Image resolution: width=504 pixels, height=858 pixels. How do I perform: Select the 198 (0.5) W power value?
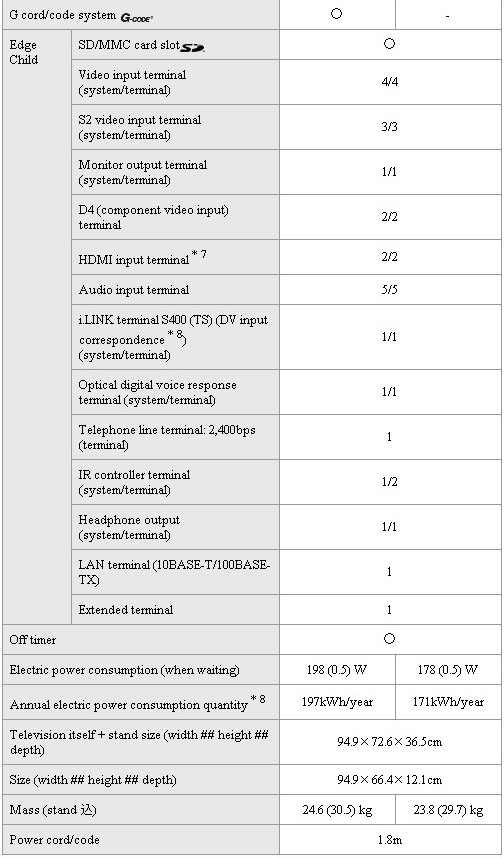tap(337, 669)
